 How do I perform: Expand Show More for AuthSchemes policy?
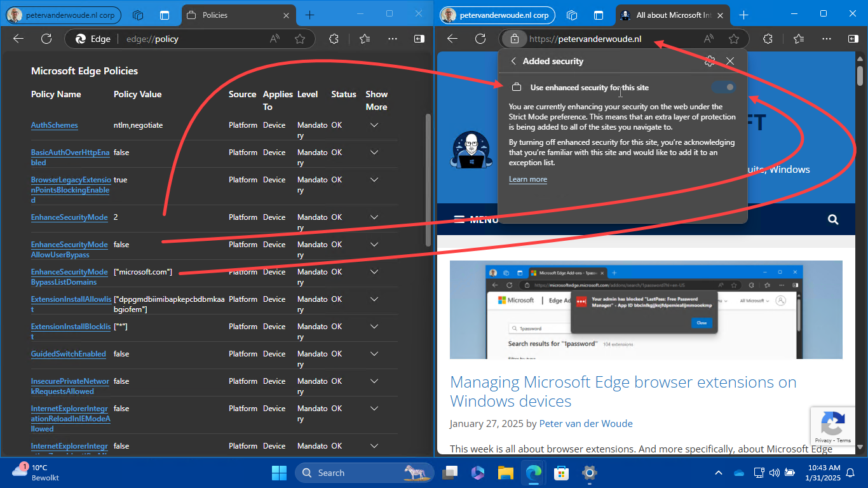pos(374,125)
